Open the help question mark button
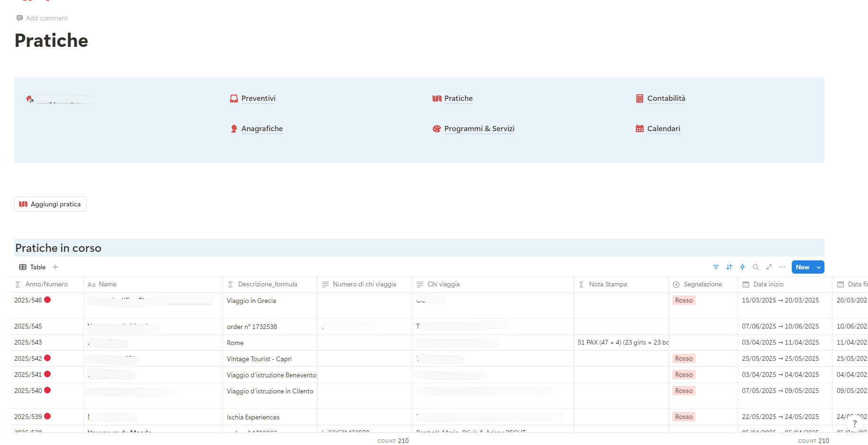 point(855,424)
